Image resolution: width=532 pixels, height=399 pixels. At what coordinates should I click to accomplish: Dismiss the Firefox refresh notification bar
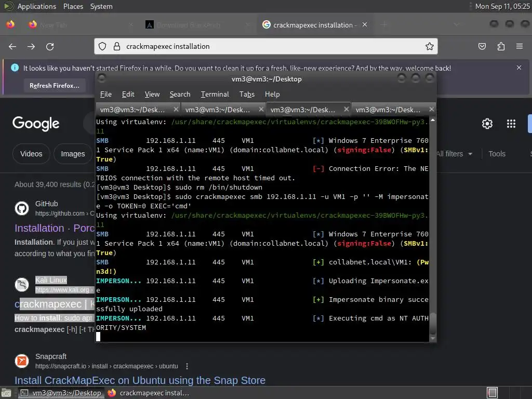click(519, 68)
